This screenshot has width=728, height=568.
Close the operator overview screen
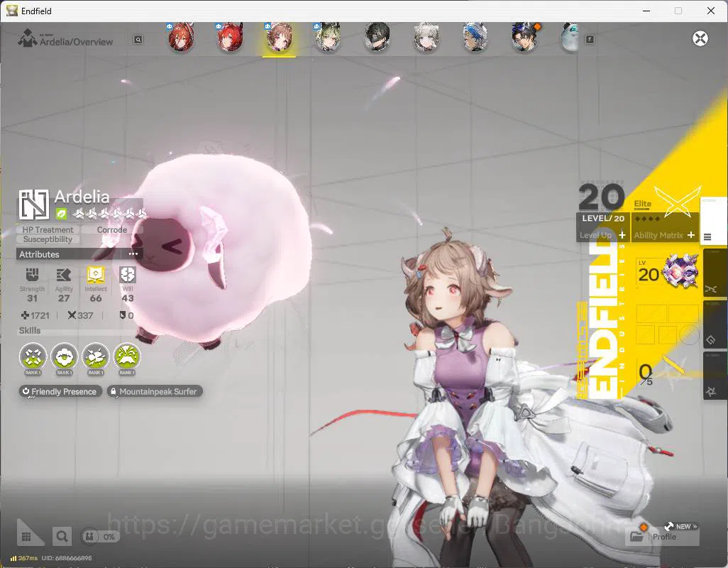tap(700, 38)
